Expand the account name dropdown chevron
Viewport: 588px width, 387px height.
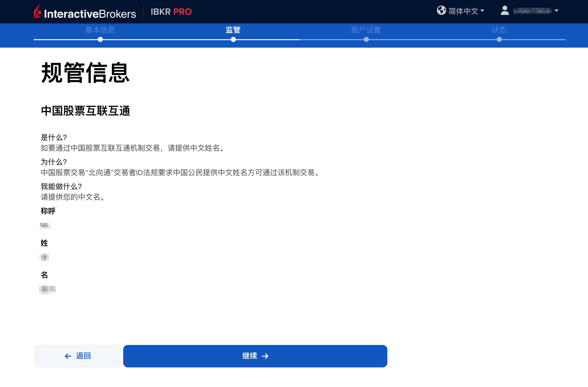[x=557, y=11]
